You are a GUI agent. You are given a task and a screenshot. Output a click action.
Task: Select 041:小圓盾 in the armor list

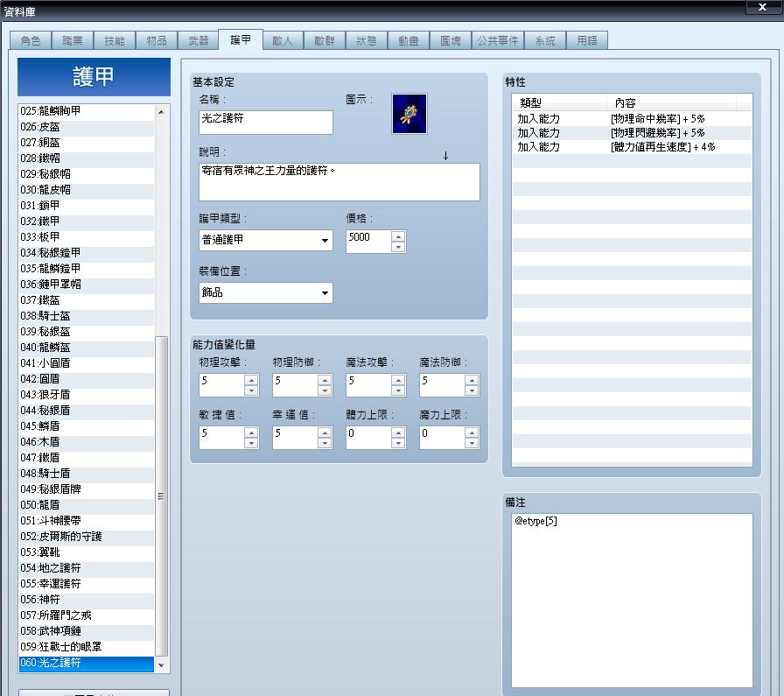[87, 363]
